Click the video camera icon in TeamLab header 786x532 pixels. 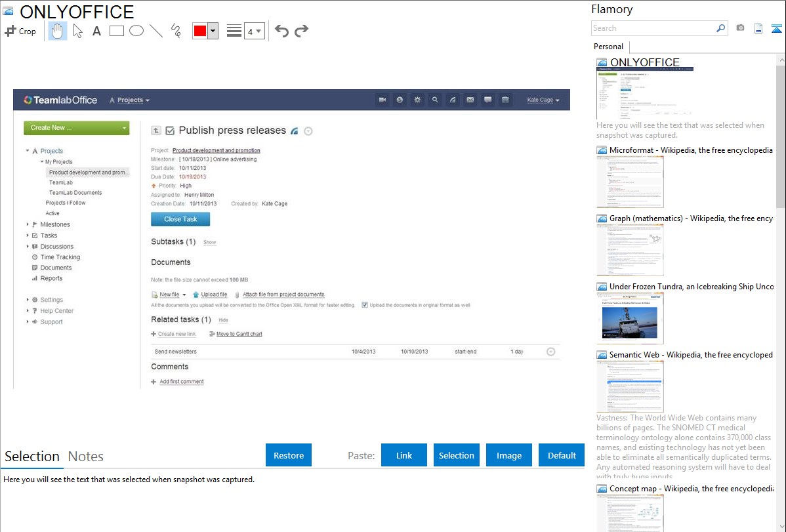tap(383, 100)
